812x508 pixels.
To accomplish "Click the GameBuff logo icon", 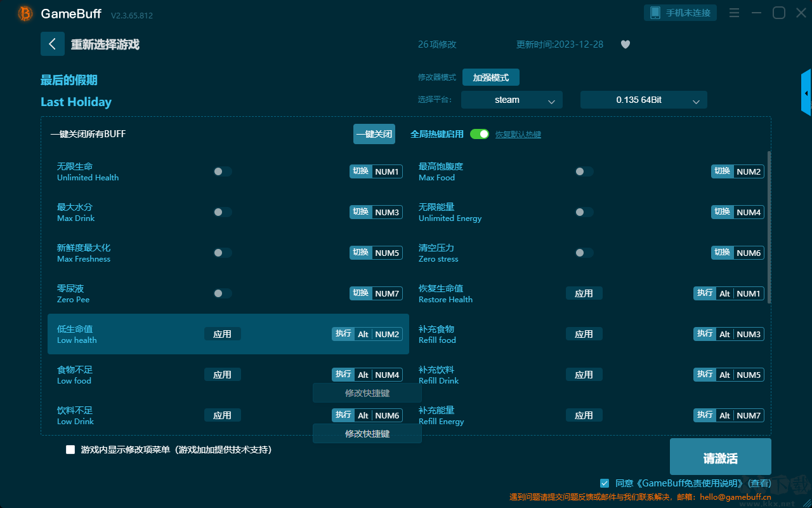I will tap(25, 13).
